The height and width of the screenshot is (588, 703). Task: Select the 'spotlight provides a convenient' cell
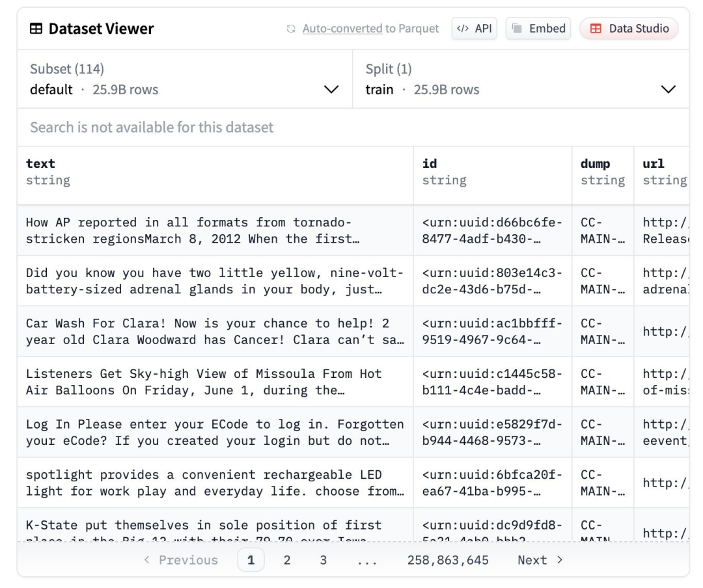tap(215, 483)
